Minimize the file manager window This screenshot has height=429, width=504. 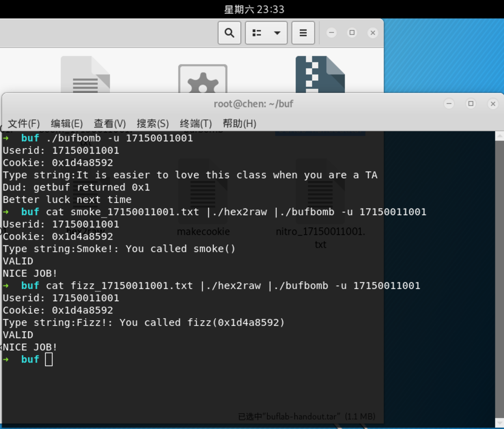tap(331, 33)
